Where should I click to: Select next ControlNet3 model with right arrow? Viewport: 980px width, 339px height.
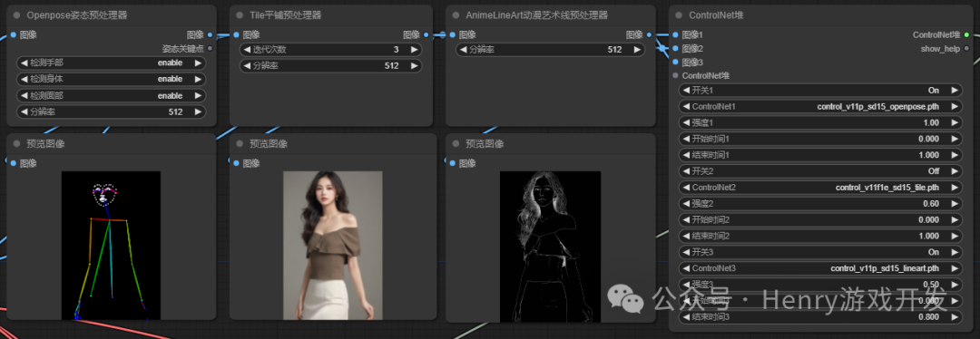[954, 268]
